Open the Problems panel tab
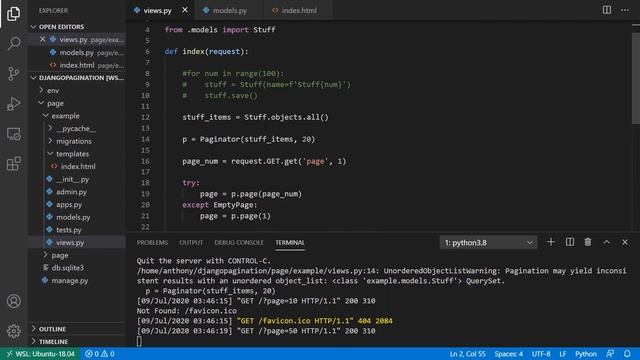 point(152,242)
